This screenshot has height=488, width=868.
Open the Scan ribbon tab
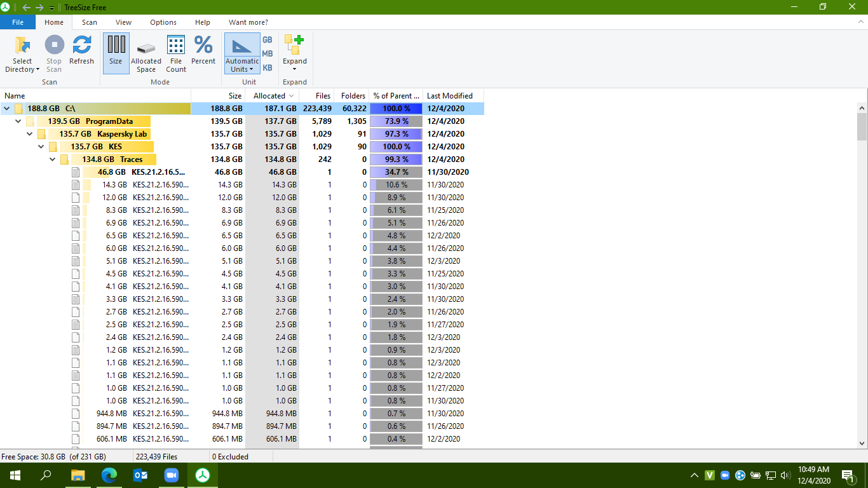[x=90, y=22]
